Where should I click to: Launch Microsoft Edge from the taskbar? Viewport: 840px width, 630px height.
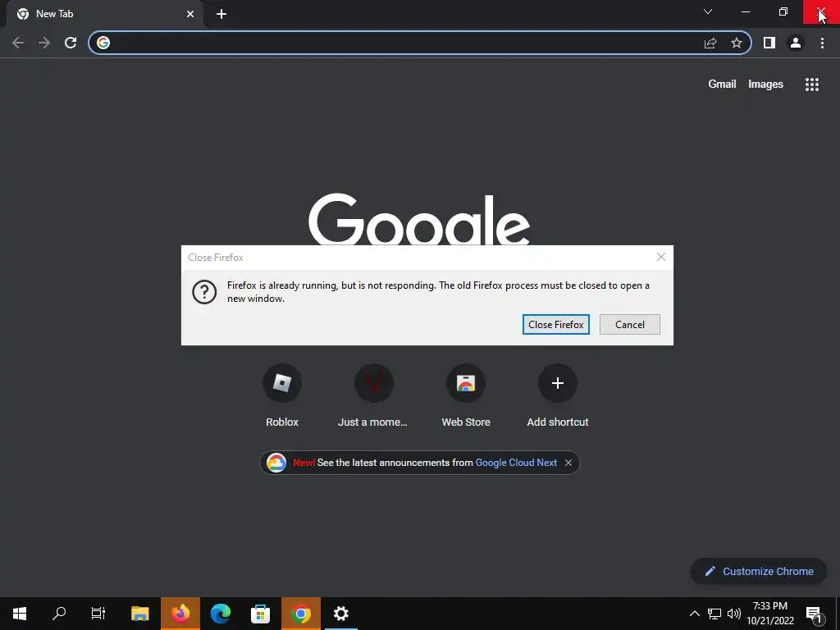pos(220,614)
